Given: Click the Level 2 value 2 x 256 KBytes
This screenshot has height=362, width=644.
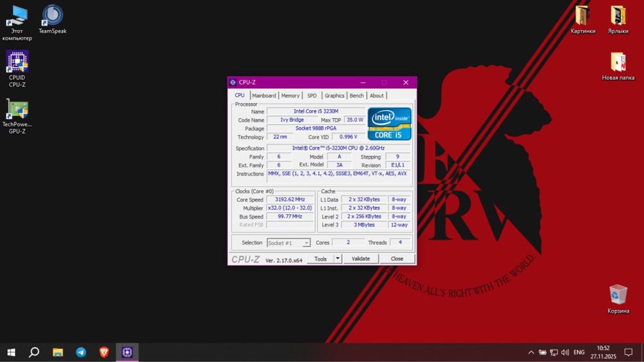Looking at the screenshot, I should [x=365, y=216].
